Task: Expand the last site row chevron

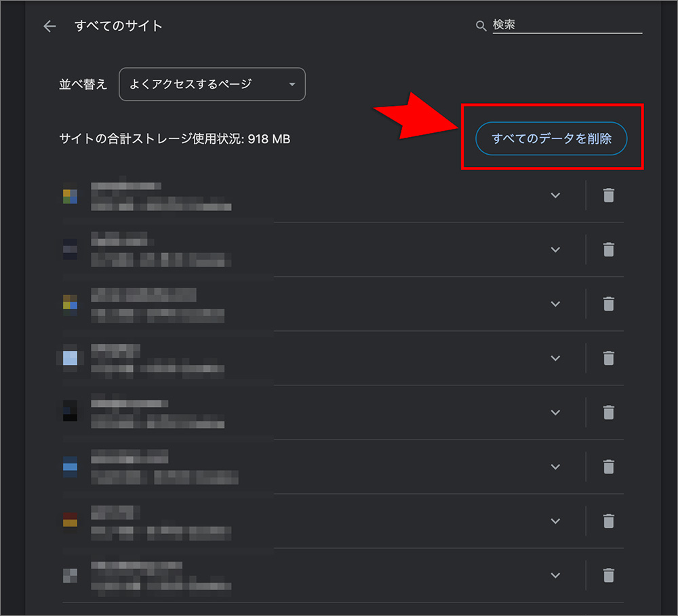Action: point(555,575)
